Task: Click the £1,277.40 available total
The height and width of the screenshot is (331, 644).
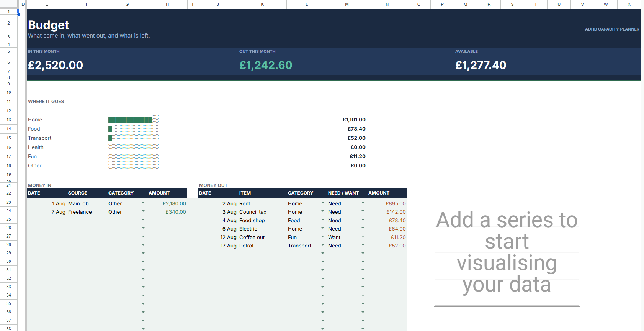Action: [481, 65]
